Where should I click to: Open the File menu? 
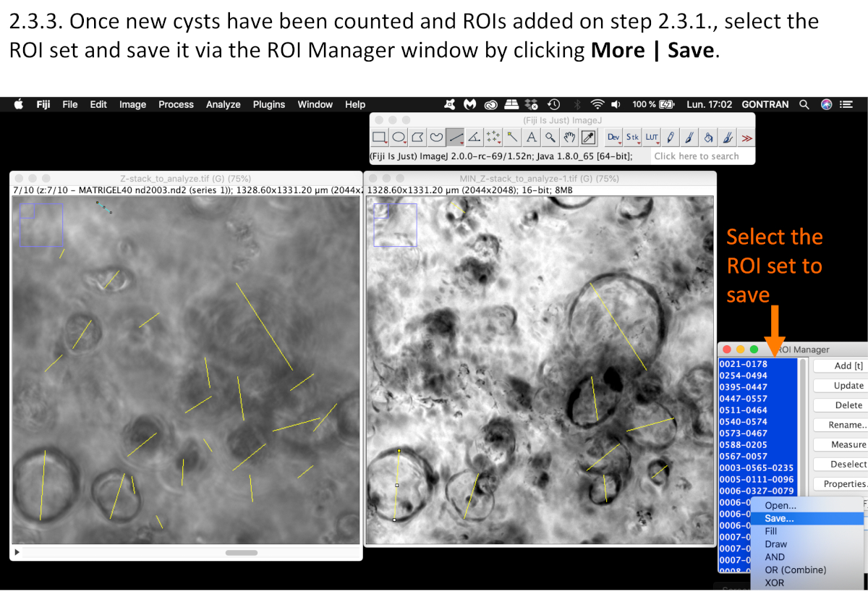click(x=70, y=104)
